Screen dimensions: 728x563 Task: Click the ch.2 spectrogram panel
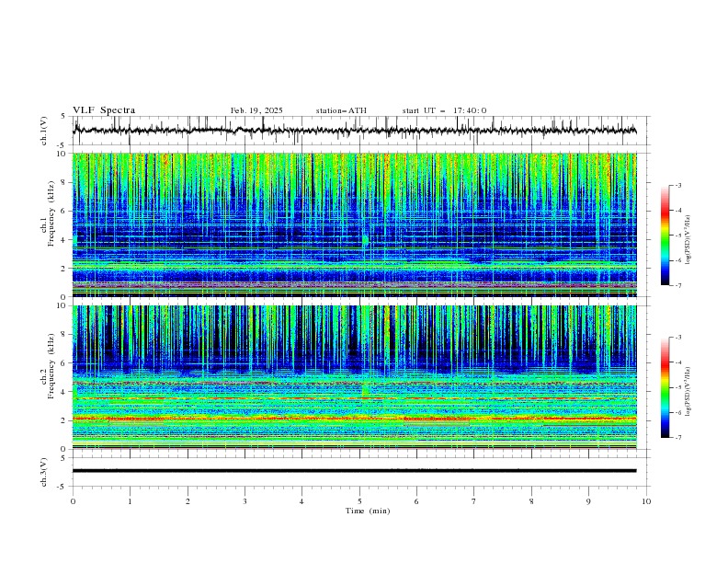pyautogui.click(x=355, y=377)
